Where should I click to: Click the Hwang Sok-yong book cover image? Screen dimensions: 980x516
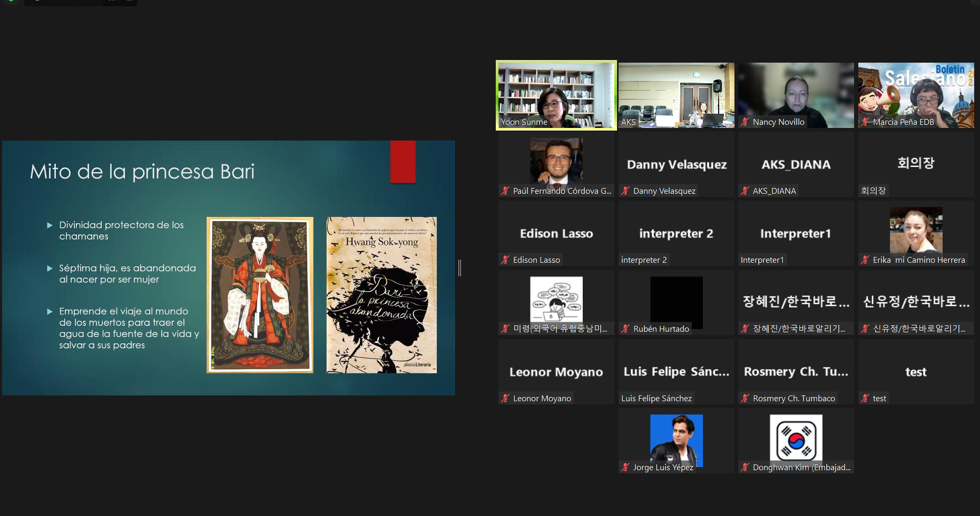381,295
